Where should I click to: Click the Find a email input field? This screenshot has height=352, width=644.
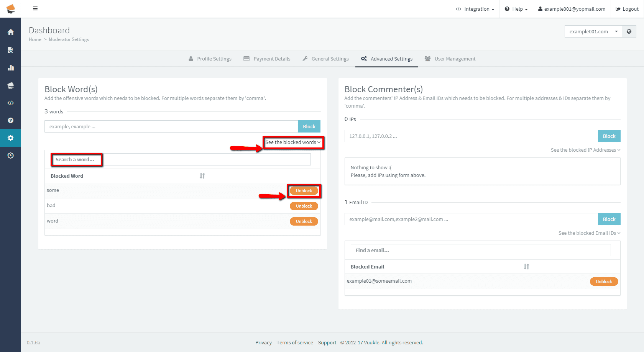(x=480, y=250)
